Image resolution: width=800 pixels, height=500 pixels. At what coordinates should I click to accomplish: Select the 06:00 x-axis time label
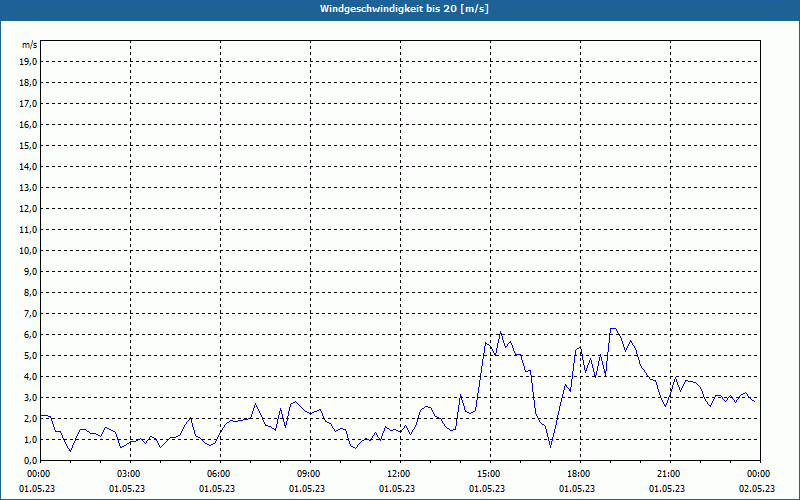218,474
